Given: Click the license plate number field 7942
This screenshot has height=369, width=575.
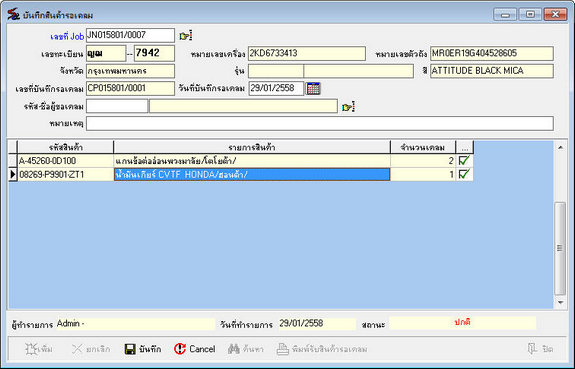Looking at the screenshot, I should coord(154,54).
